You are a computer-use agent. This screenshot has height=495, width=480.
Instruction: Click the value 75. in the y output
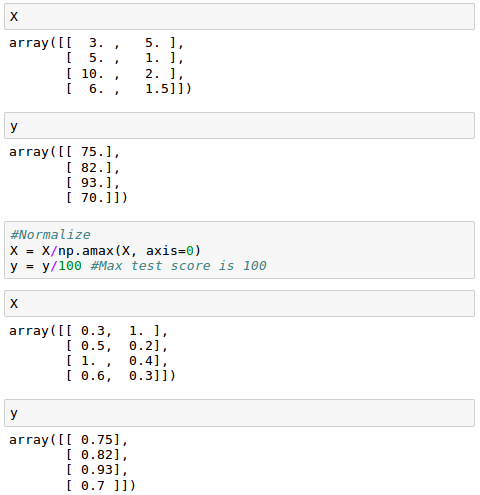[x=93, y=152]
